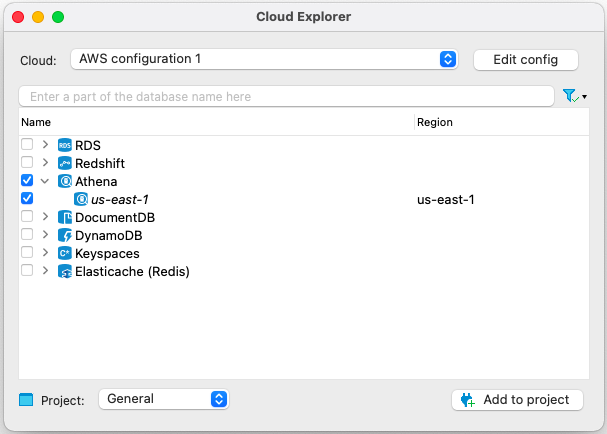
Task: Select the DocumentDB row label
Action: click(x=115, y=218)
